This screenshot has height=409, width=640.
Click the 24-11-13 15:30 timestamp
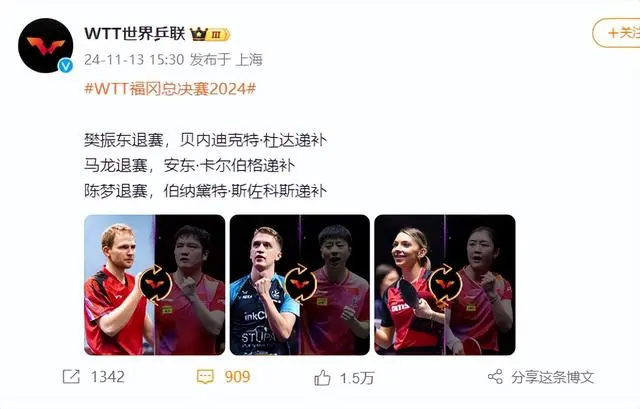tap(134, 60)
